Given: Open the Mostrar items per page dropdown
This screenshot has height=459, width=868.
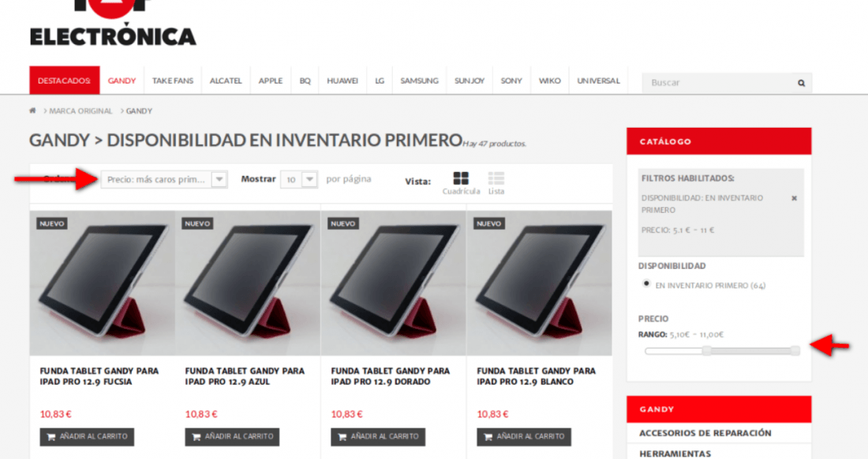Looking at the screenshot, I should (x=299, y=179).
